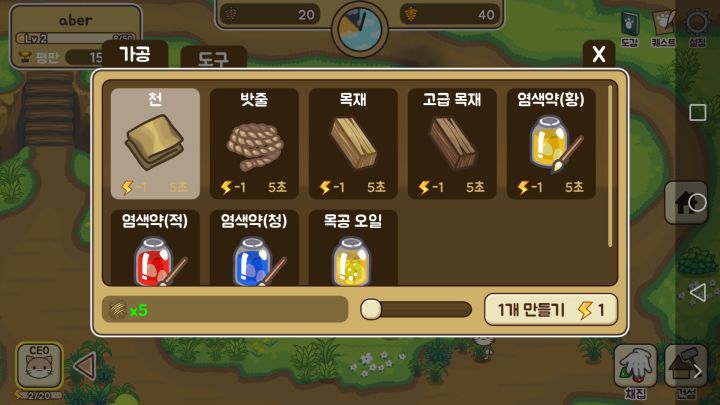Choose the 밧줄 rope recipe
Viewport: 720px width, 405px height.
click(x=254, y=144)
